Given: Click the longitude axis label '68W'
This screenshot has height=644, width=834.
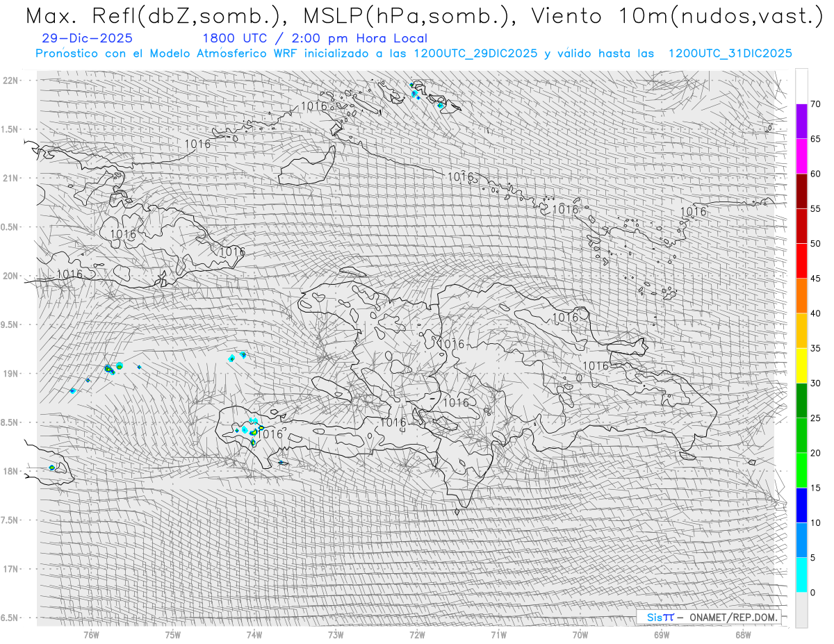Looking at the screenshot, I should pyautogui.click(x=743, y=634).
